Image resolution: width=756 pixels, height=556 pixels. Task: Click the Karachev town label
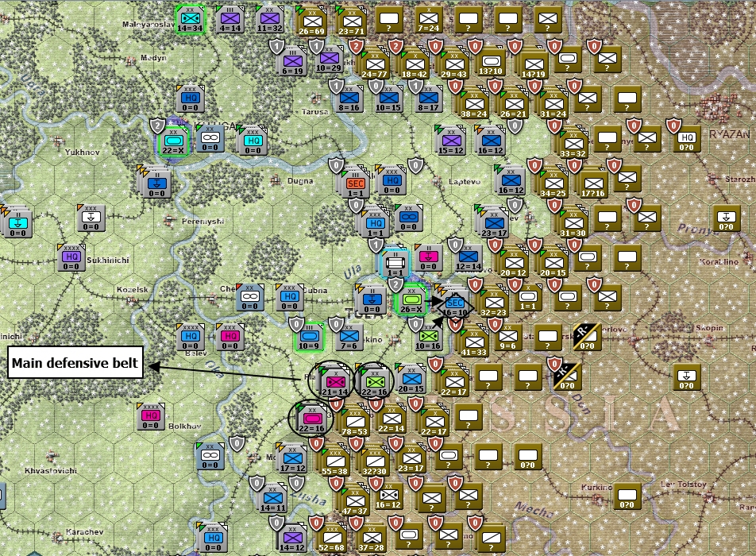pyautogui.click(x=84, y=531)
